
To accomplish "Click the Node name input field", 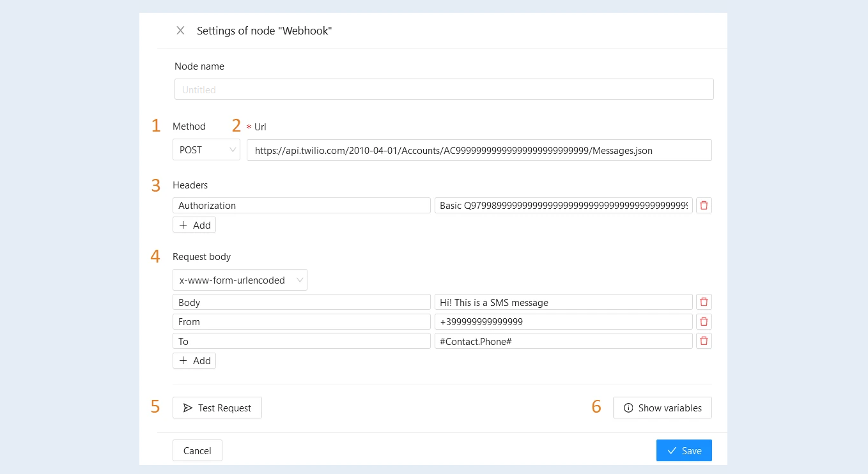I will [444, 89].
